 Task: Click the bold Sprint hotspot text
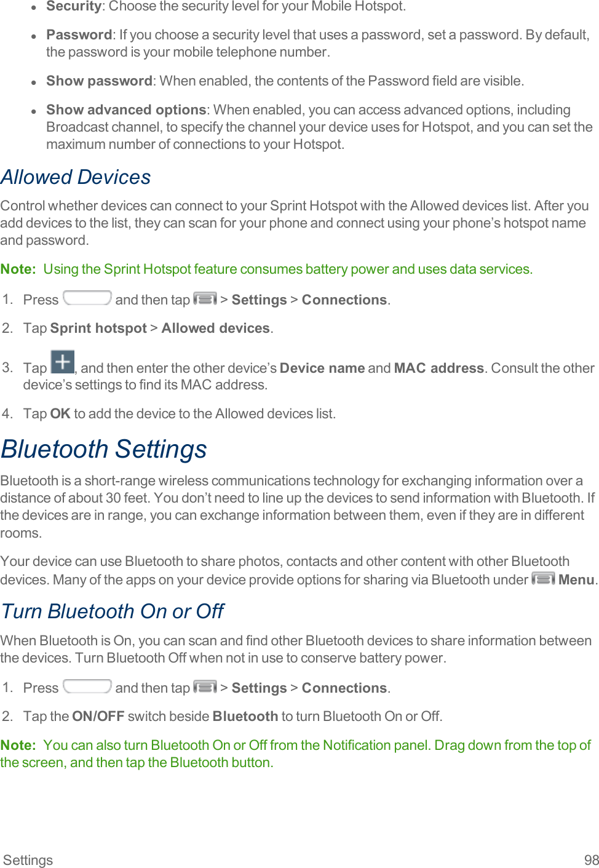coord(98,328)
